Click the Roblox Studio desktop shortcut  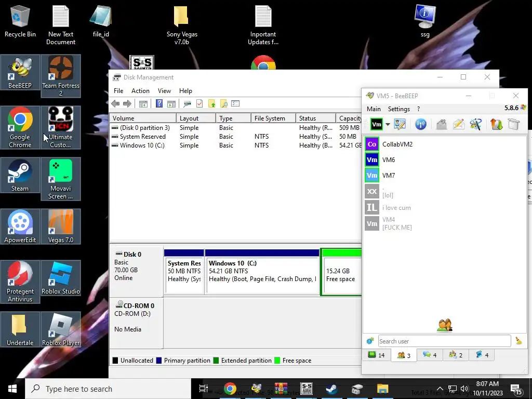(x=61, y=278)
